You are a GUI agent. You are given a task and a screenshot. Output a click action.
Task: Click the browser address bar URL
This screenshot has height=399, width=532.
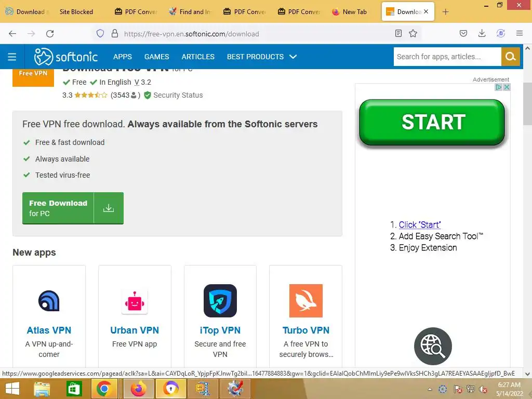coord(192,34)
